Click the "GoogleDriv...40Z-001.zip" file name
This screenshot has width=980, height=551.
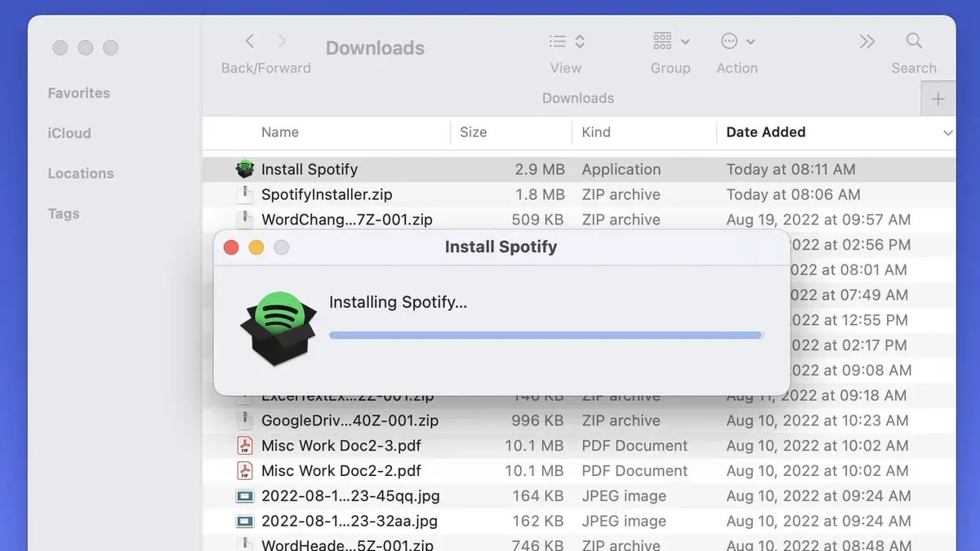tap(350, 420)
